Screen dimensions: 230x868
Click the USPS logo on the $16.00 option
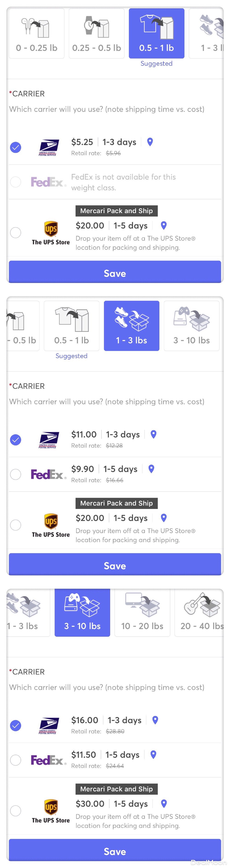pos(49,726)
